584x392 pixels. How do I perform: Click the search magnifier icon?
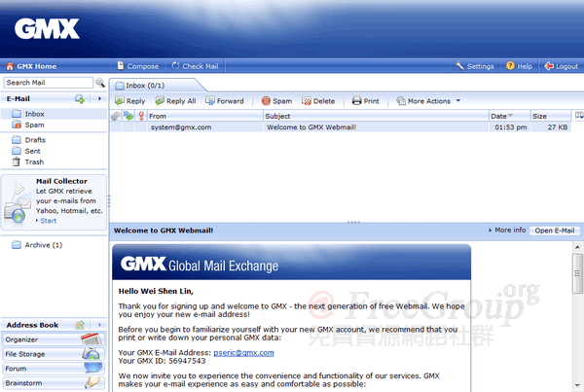point(100,83)
